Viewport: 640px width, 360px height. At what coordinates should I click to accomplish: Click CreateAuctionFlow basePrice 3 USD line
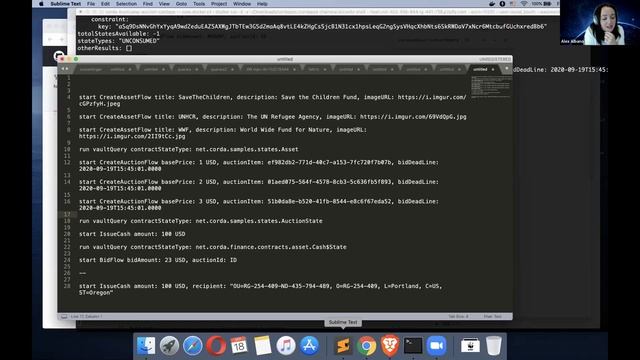point(259,205)
